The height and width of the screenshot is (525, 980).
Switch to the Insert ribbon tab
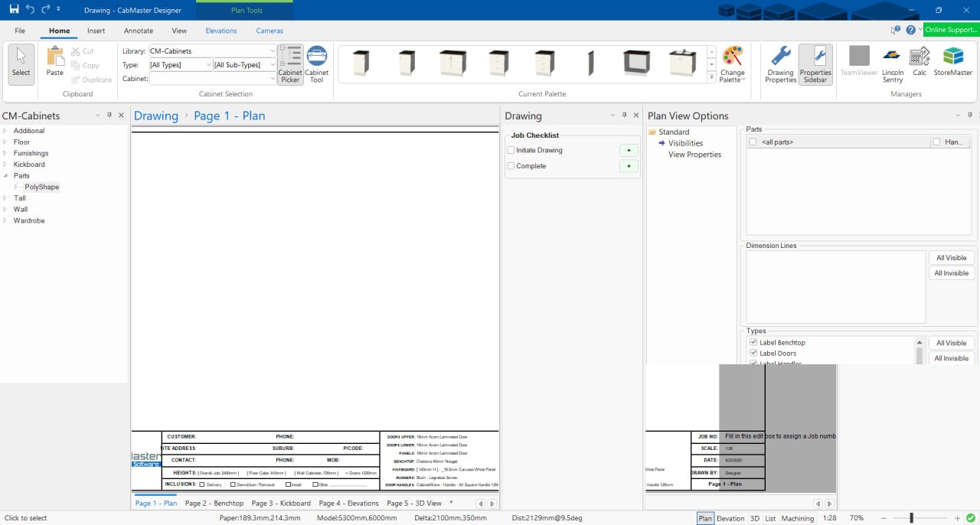(x=96, y=31)
